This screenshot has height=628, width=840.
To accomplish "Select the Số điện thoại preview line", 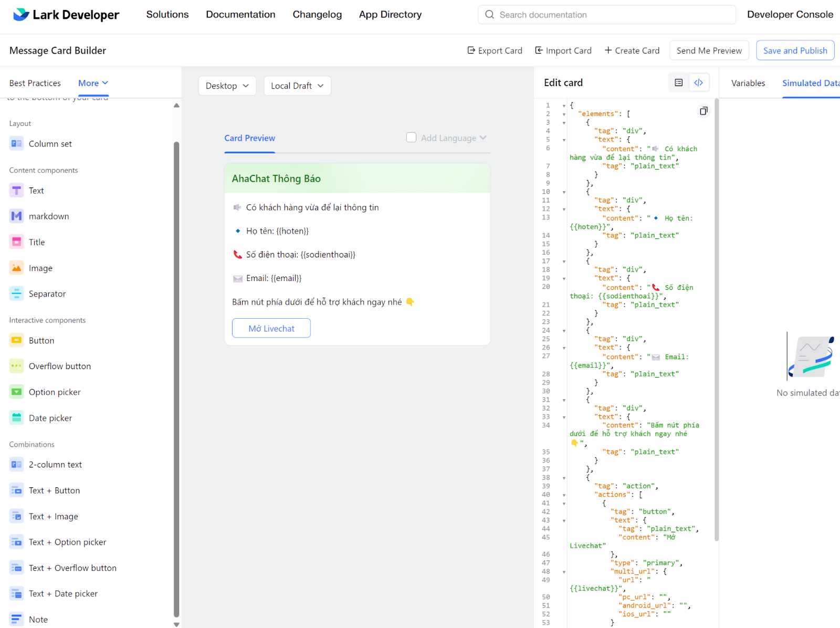I will (294, 255).
